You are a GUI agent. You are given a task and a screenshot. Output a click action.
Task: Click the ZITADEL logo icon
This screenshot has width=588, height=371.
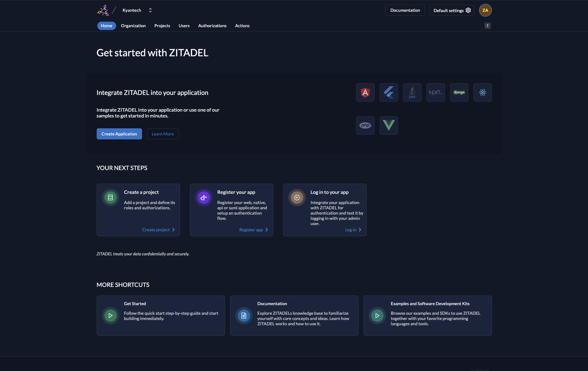(103, 10)
